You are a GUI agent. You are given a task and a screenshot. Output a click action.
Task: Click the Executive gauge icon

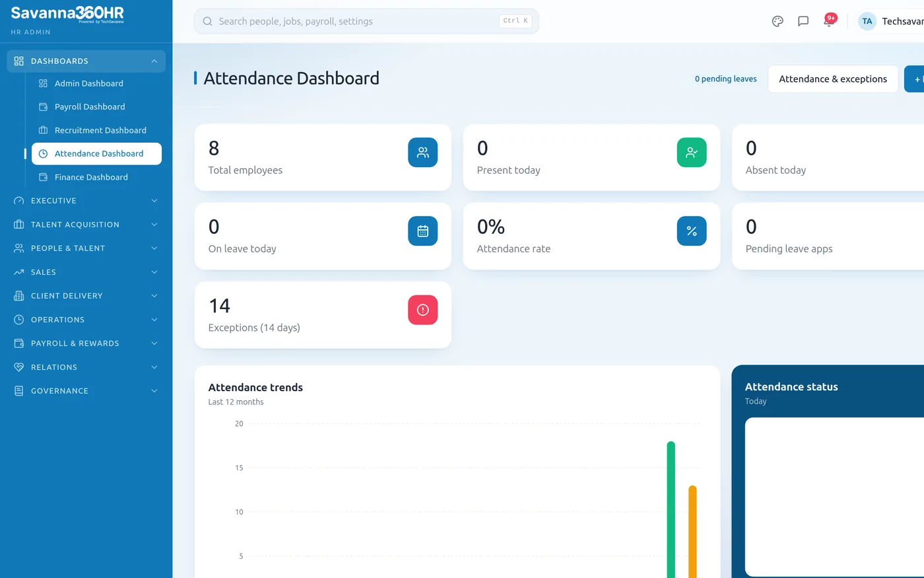click(18, 201)
